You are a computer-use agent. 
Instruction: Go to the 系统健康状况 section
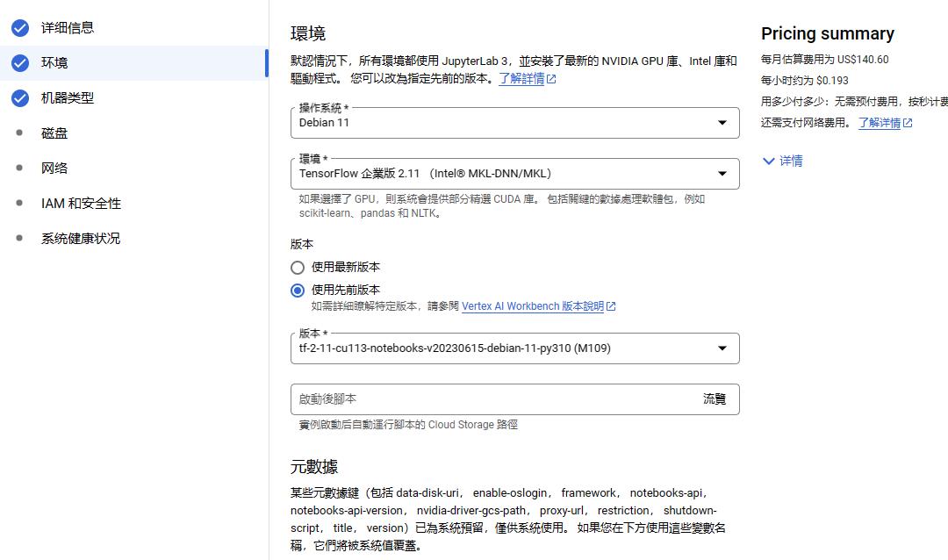pos(81,239)
